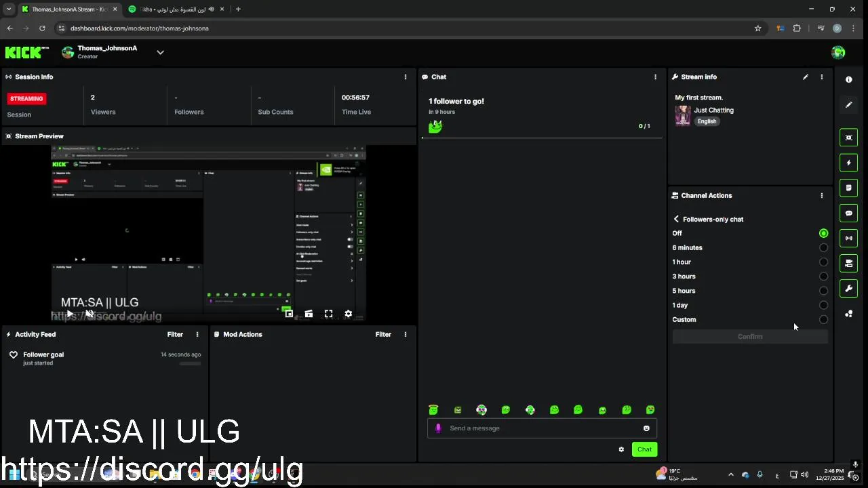
Task: Open Channel Actions three-dot menu
Action: (821, 196)
